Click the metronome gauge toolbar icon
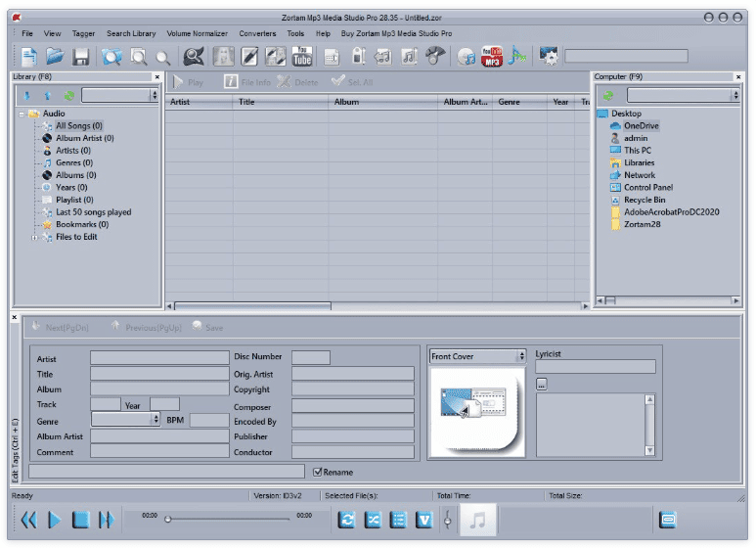The height and width of the screenshot is (548, 756). tap(434, 56)
